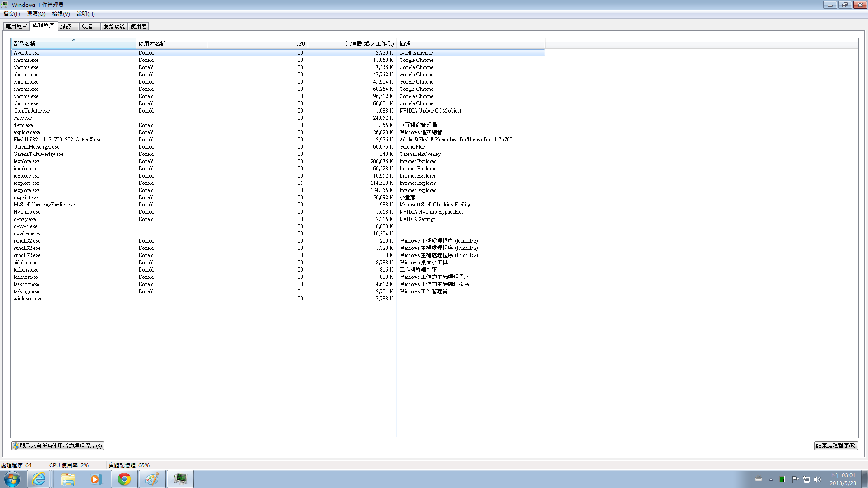This screenshot has height=488, width=868.
Task: Click the Show Desktop strip beside clock
Action: (864, 479)
